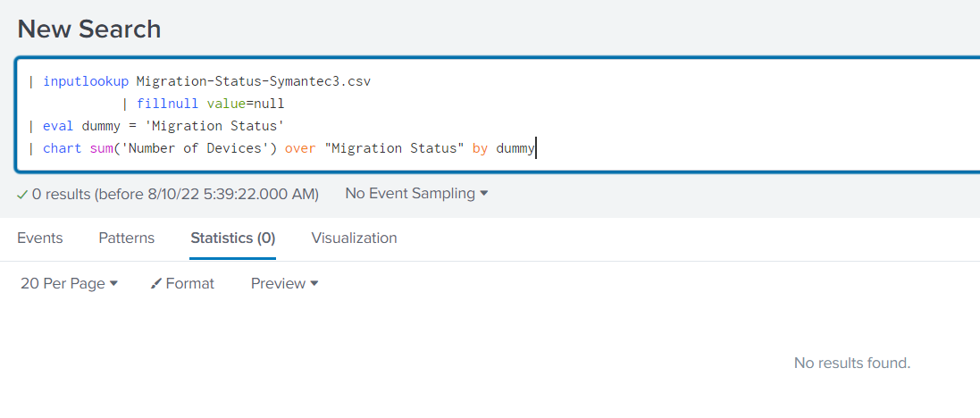The width and height of the screenshot is (980, 418).
Task: Click the chart command in the query
Action: 62,148
